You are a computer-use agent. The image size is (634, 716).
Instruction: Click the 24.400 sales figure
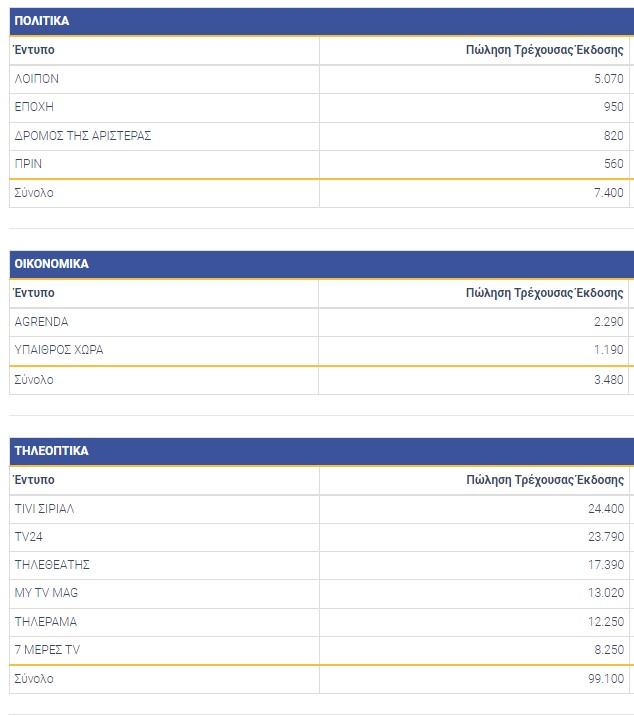click(x=604, y=509)
